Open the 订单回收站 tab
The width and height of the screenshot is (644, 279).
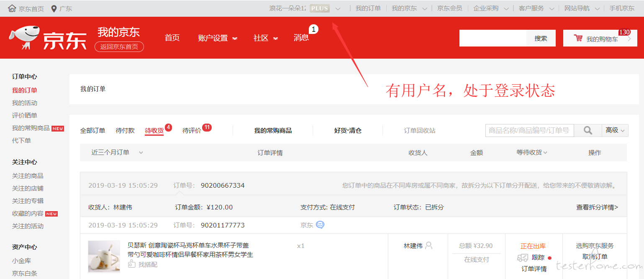[x=420, y=131]
